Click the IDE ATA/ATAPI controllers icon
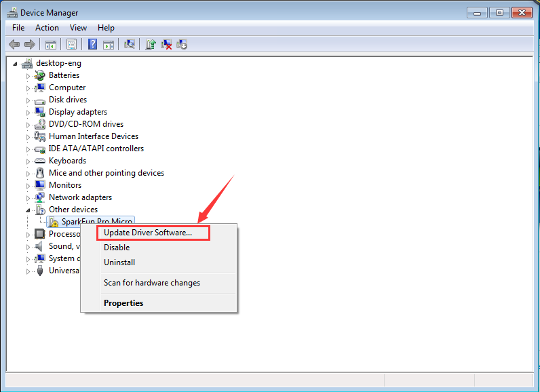The height and width of the screenshot is (392, 540). click(x=40, y=149)
